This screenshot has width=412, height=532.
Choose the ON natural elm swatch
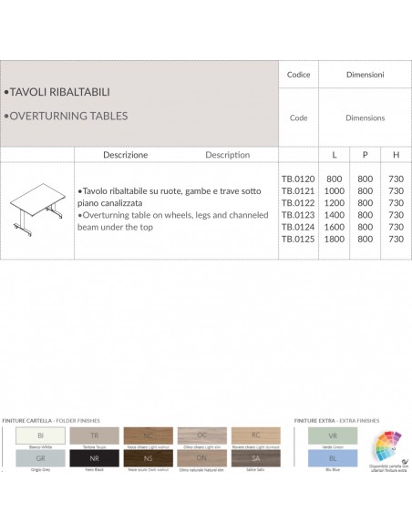pyautogui.click(x=202, y=458)
